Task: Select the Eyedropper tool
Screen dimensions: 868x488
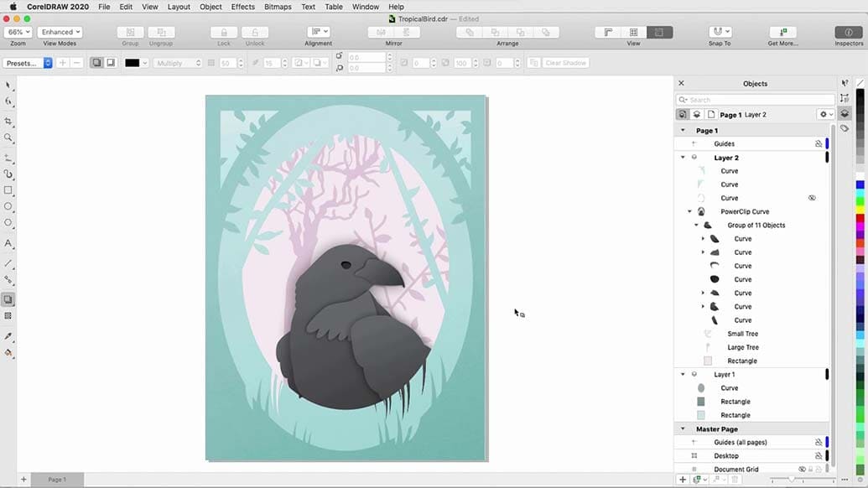Action: (8, 336)
